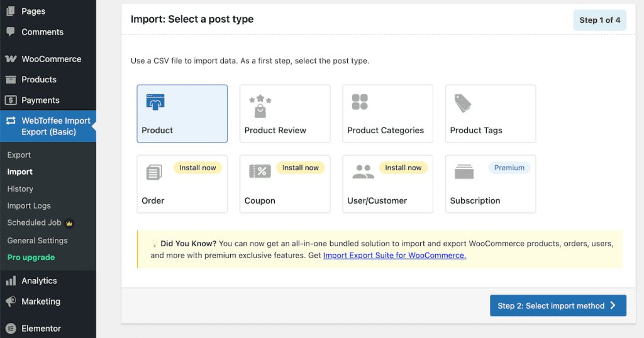This screenshot has width=644, height=338.
Task: Click the Marketing megaphone icon
Action: [11, 301]
